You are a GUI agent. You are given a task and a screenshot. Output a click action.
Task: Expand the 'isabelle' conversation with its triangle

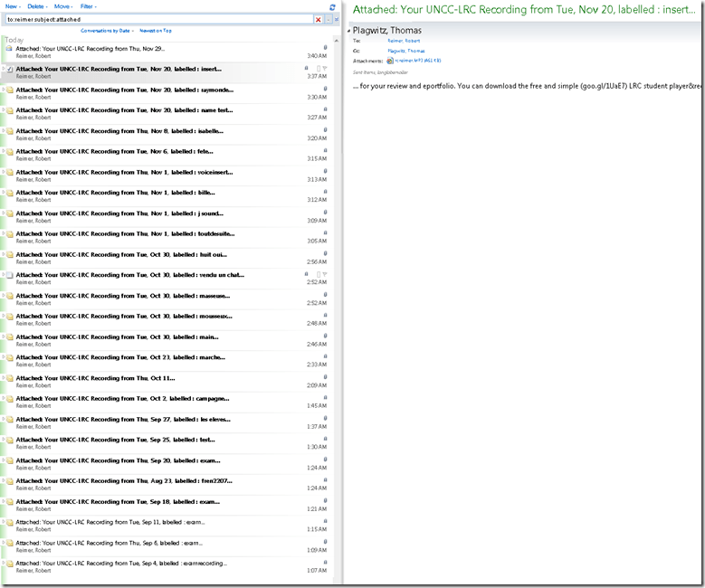click(4, 130)
